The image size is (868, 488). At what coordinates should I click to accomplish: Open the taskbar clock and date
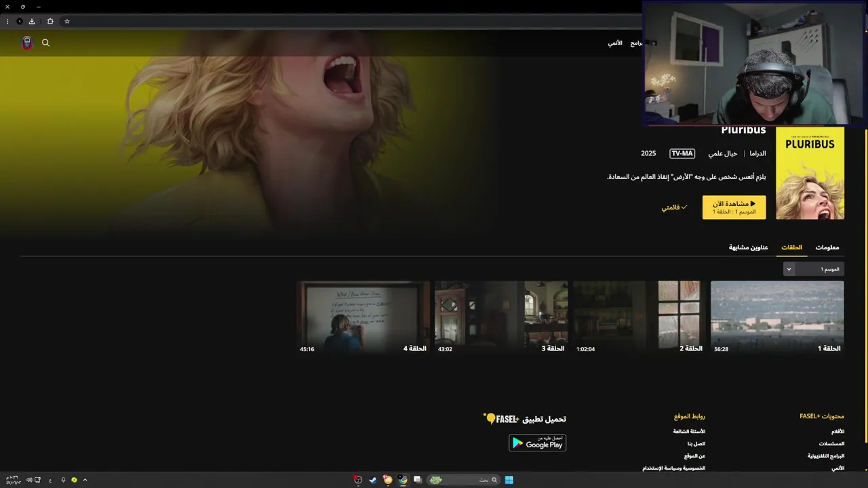tap(14, 480)
